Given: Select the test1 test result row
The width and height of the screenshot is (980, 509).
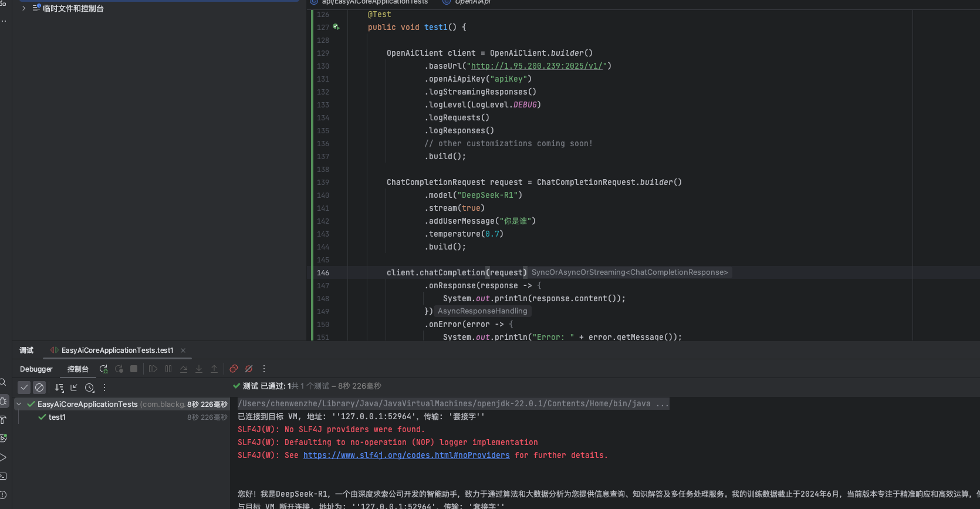Looking at the screenshot, I should click(x=121, y=417).
